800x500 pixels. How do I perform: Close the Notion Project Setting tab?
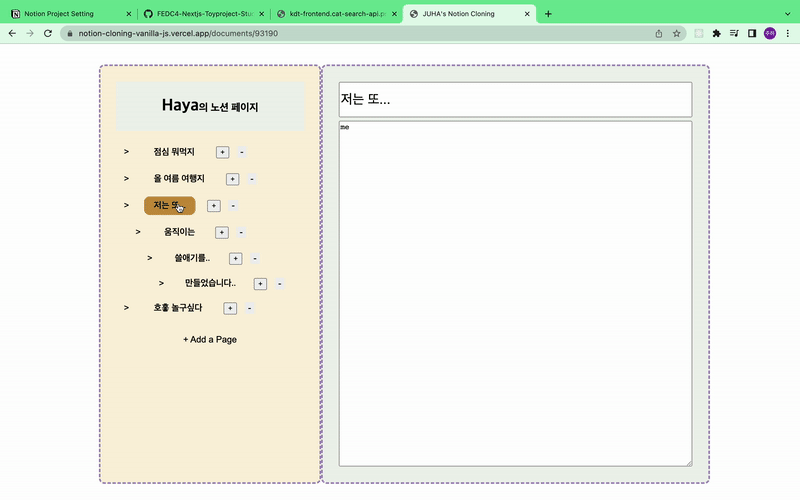(129, 14)
